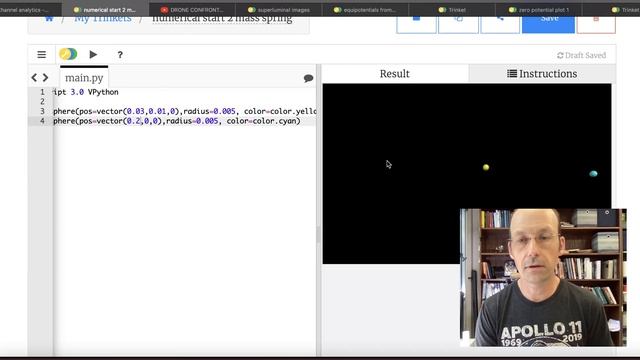
Task: Click the yellow sphere in the result view
Action: coord(486,167)
